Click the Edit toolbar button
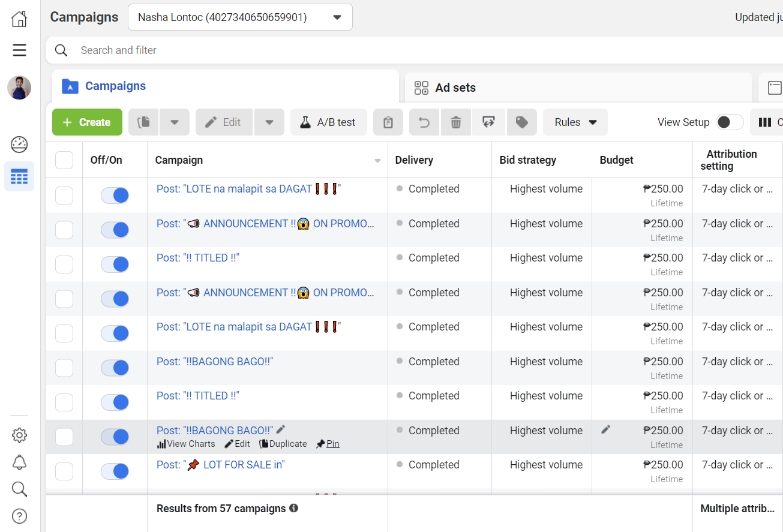The height and width of the screenshot is (532, 783). coord(224,122)
